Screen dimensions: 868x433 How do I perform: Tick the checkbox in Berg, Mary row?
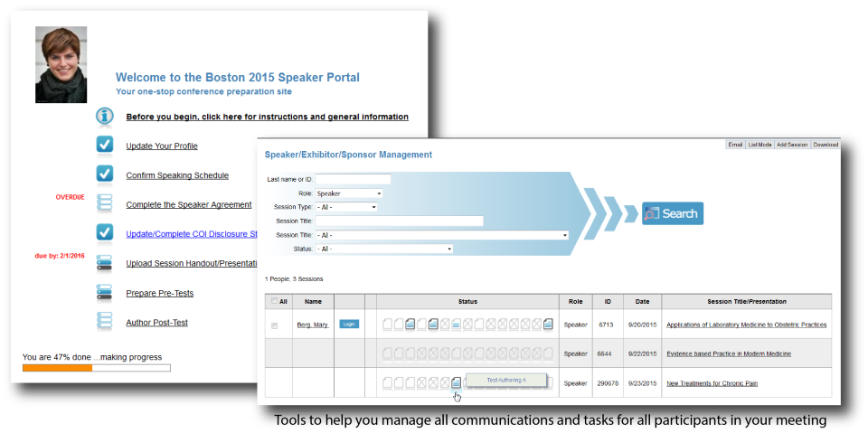point(274,326)
